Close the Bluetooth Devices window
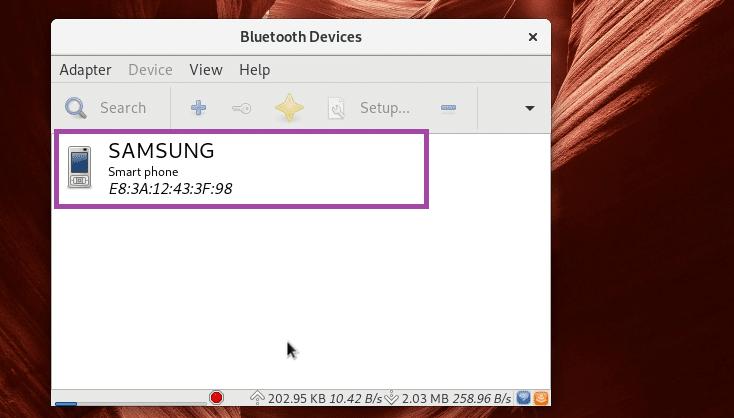Screen dimensions: 734x418 point(533,37)
